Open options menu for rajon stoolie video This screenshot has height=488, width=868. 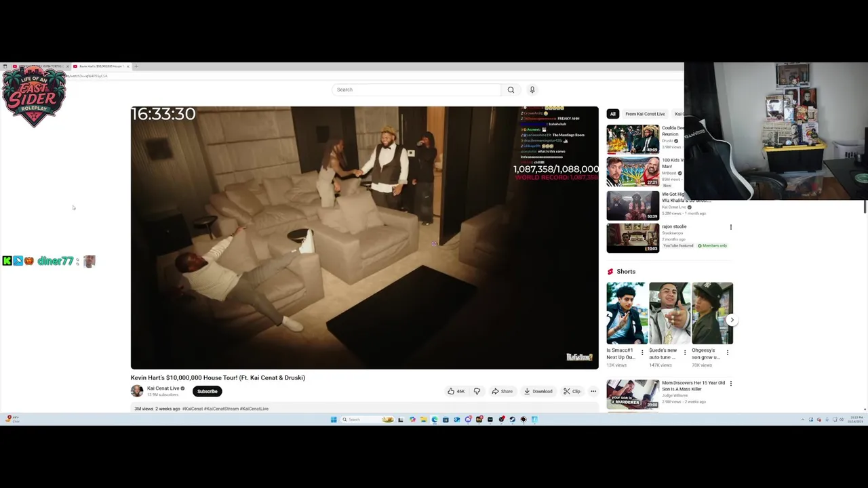730,227
